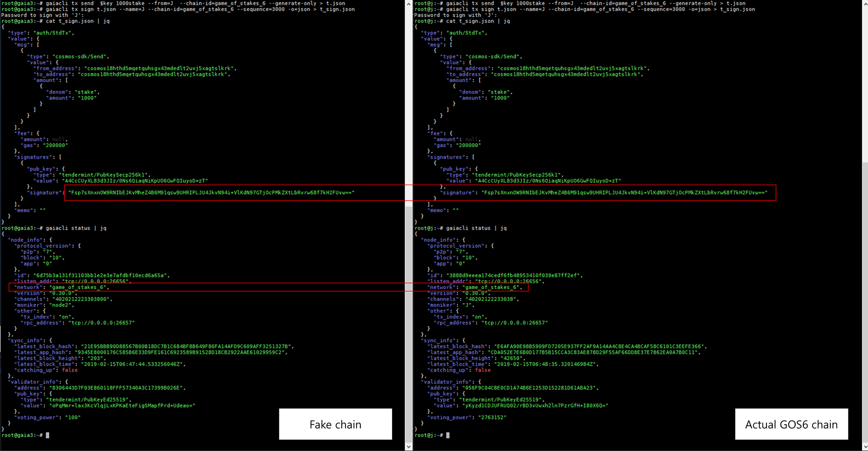Click "gaiacli status | jq" command in right terminal
The height and width of the screenshot is (451, 868).
[x=476, y=228]
